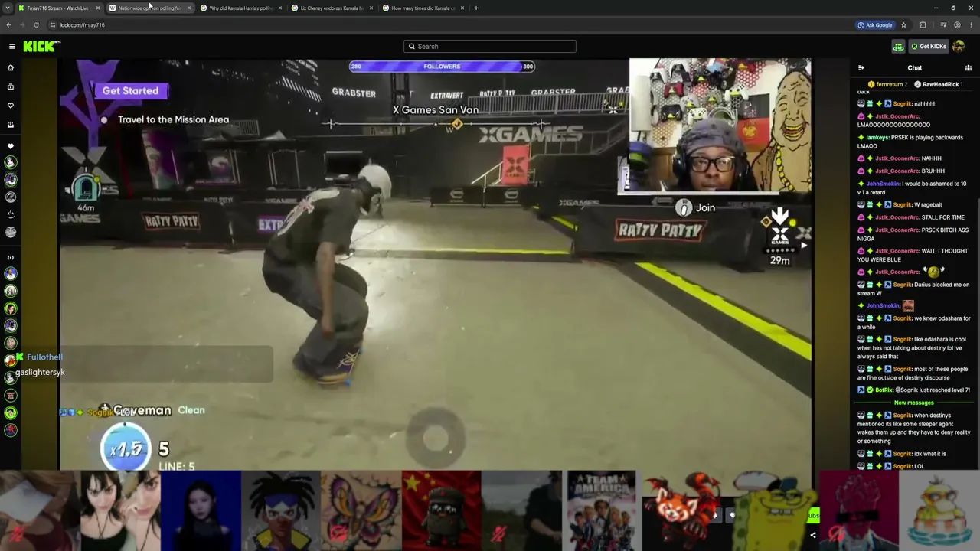Close the Nationwide opinion polling tab
The width and height of the screenshot is (980, 551).
point(188,8)
